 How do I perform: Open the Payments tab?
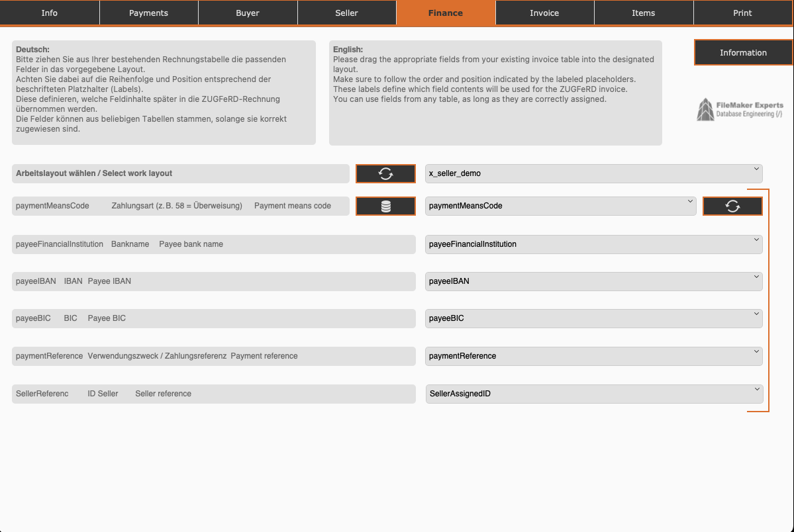148,13
